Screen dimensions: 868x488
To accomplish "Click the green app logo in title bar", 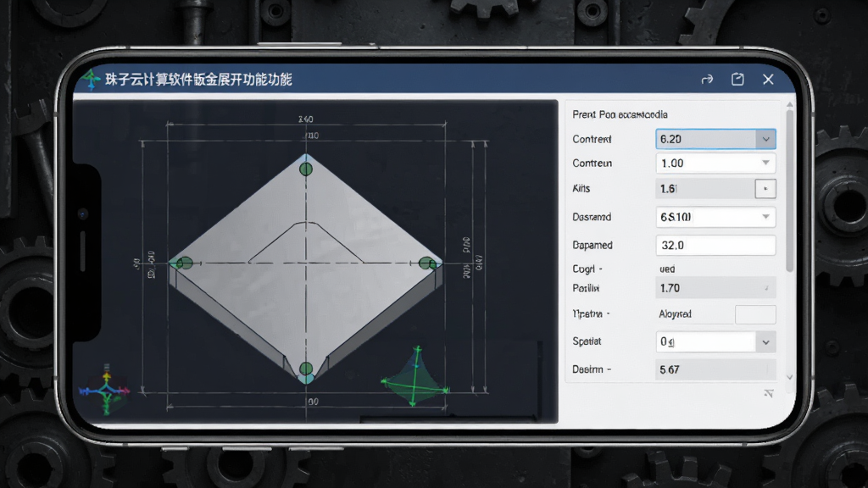I will pyautogui.click(x=90, y=79).
